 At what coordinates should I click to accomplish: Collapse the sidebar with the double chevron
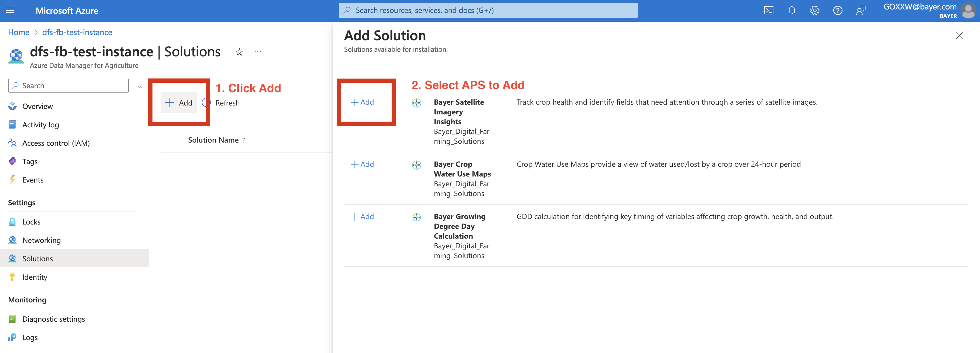pyautogui.click(x=140, y=85)
